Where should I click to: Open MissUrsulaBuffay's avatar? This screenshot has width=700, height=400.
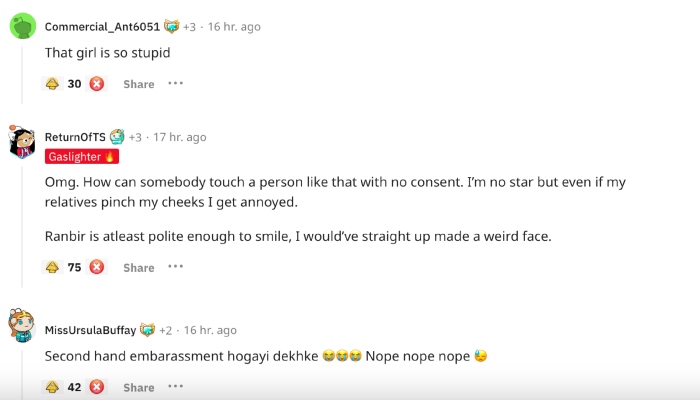[23, 328]
